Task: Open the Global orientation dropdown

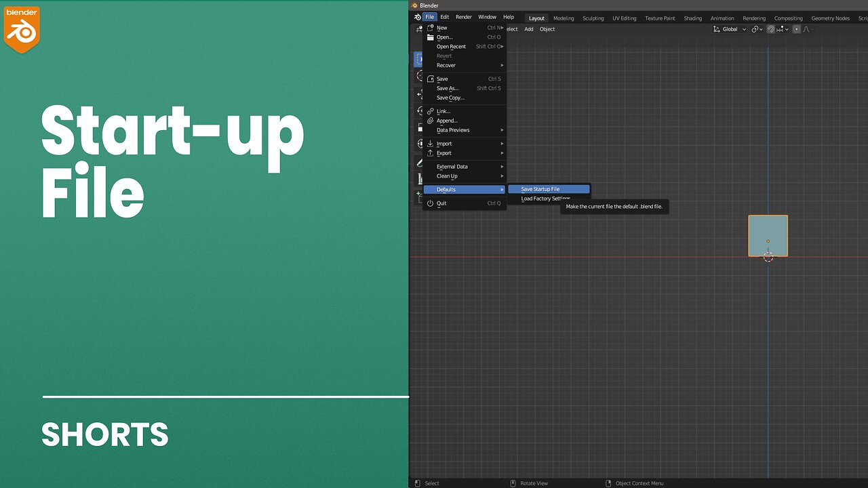Action: tap(730, 29)
